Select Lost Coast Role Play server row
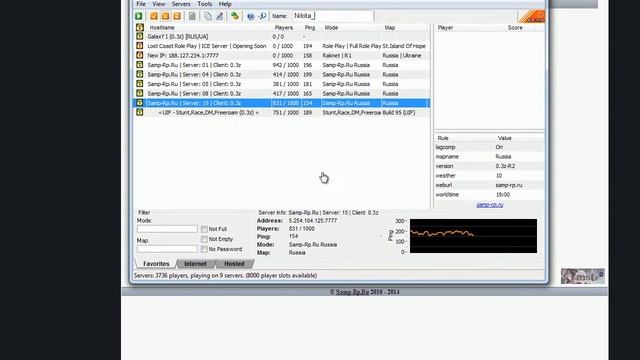640x360 pixels. 282,46
